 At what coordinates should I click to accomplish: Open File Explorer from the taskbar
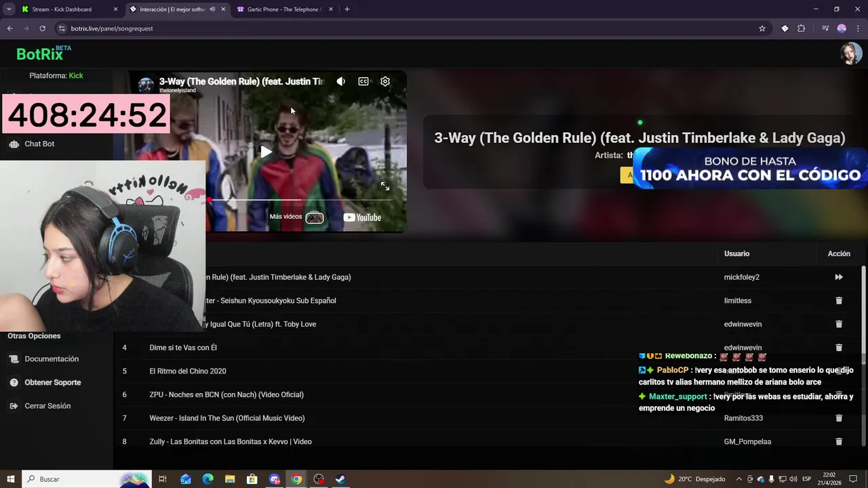(230, 479)
